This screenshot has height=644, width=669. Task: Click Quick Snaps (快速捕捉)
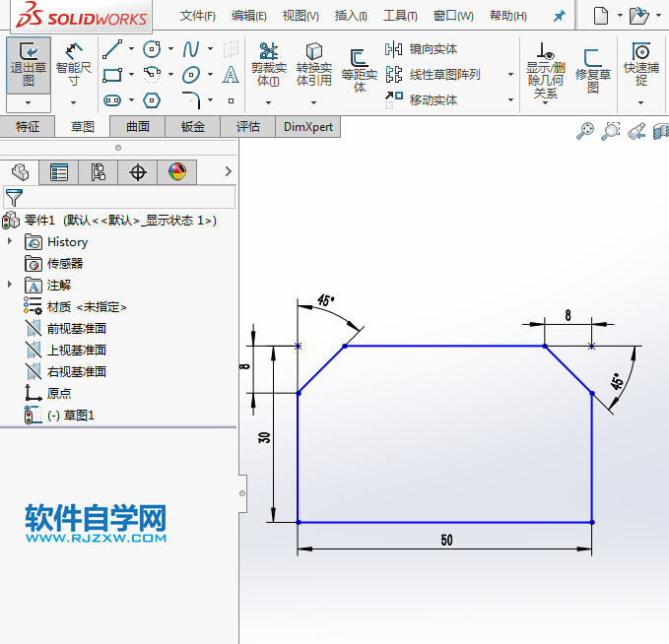coord(641,65)
